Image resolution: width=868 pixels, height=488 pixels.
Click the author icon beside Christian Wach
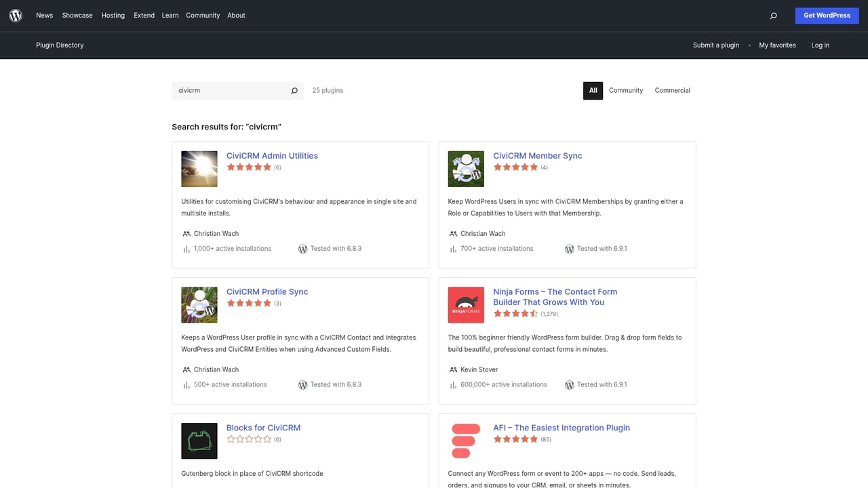(x=186, y=233)
